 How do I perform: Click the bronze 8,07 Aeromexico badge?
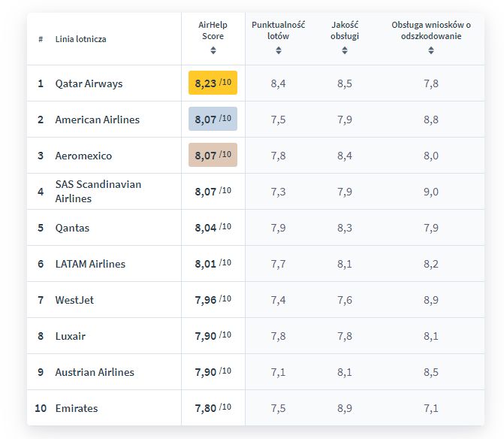pyautogui.click(x=213, y=156)
